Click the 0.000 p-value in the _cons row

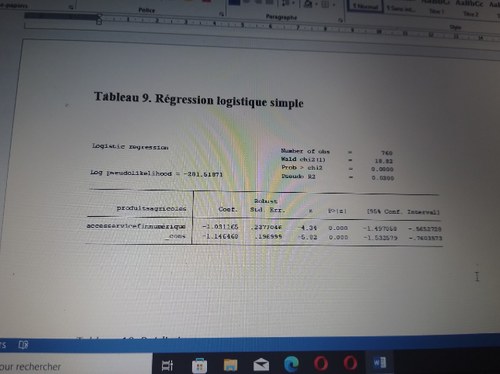coord(338,237)
